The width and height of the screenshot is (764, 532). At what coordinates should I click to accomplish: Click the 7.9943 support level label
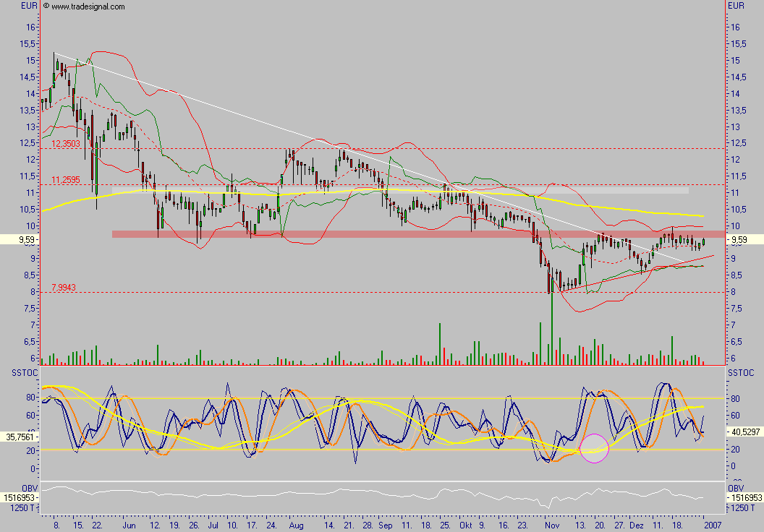tap(64, 287)
